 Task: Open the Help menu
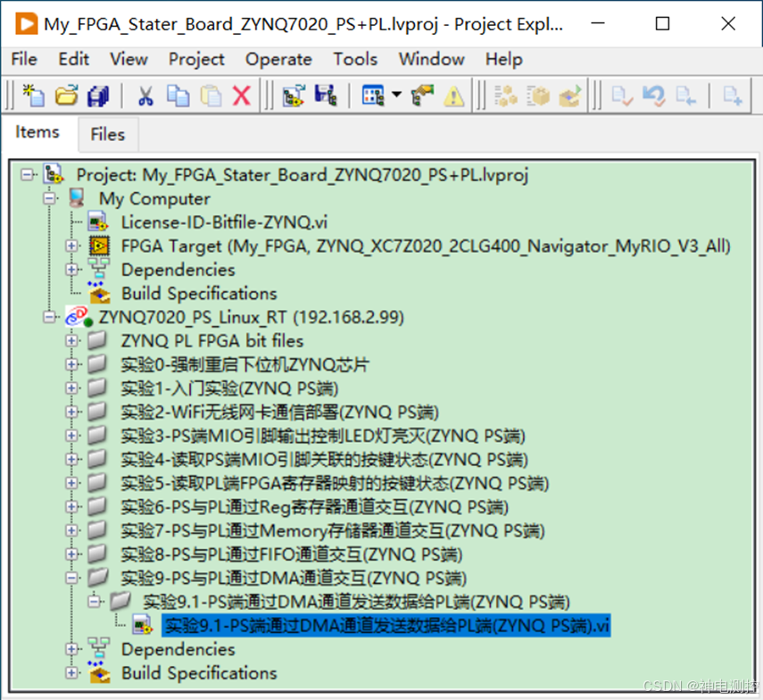503,59
